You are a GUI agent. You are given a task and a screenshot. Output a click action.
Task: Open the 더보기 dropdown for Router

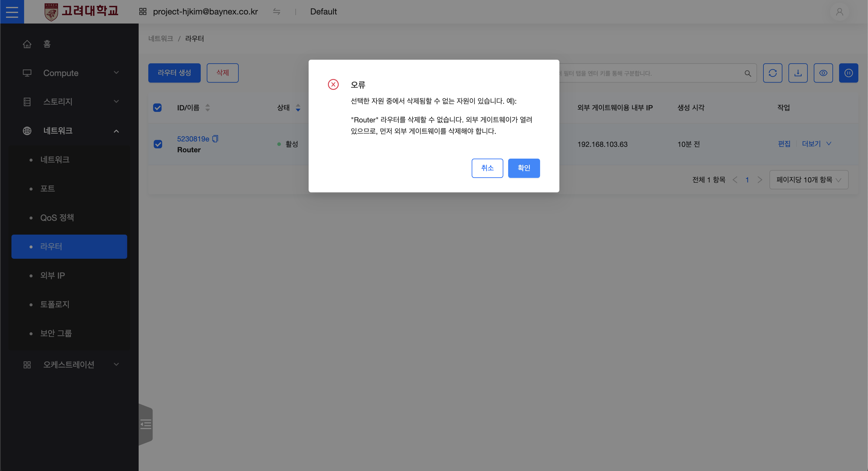pos(816,144)
